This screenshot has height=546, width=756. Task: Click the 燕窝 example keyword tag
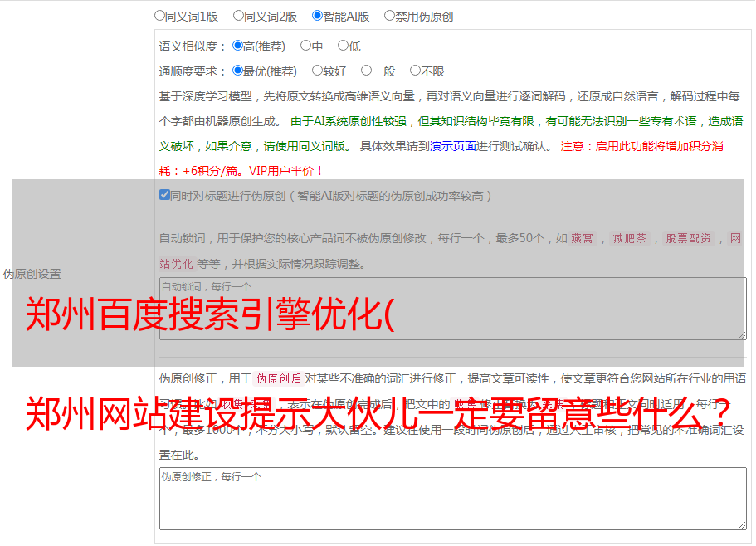tap(582, 238)
